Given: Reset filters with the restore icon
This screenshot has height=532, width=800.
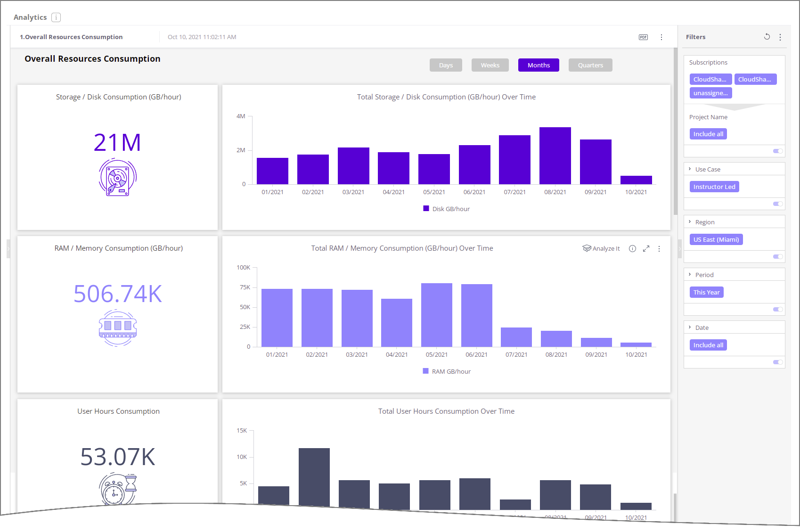Looking at the screenshot, I should coord(767,37).
